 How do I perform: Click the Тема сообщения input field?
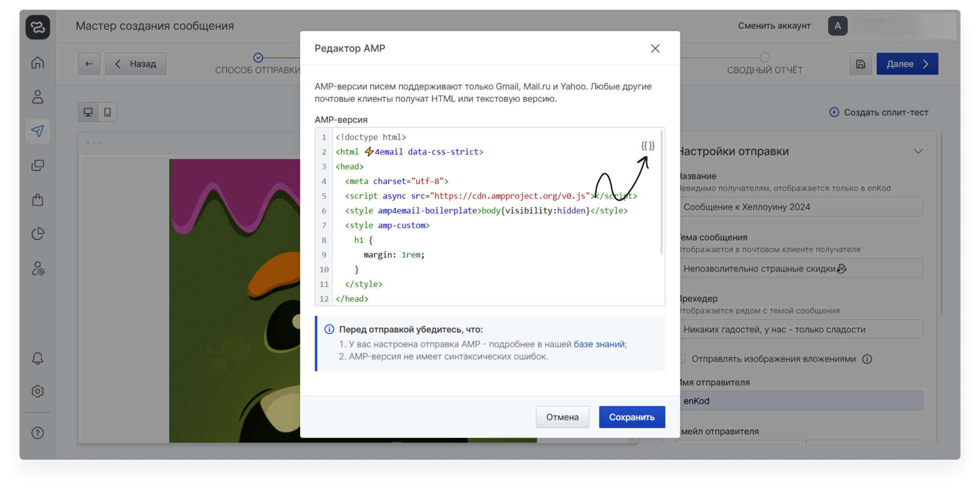point(802,269)
